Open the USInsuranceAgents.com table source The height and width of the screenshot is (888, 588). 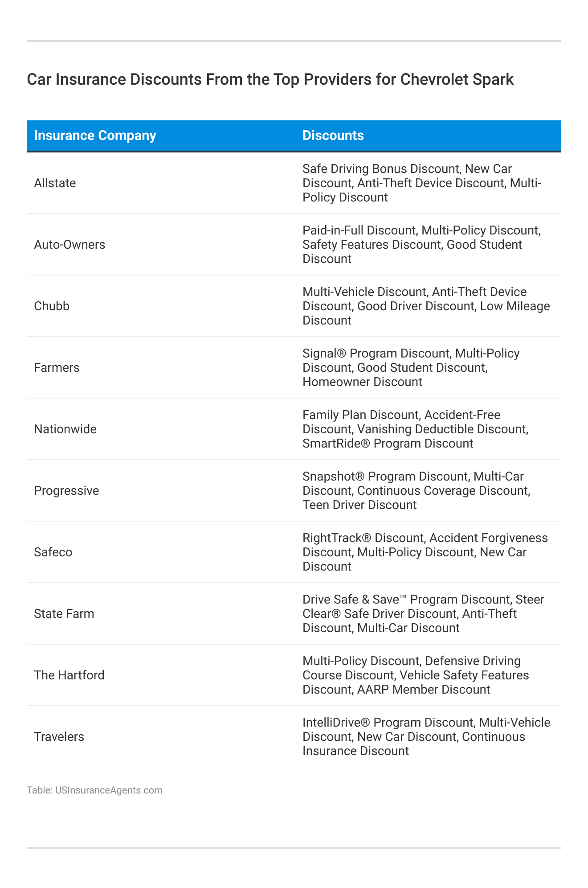[x=94, y=790]
